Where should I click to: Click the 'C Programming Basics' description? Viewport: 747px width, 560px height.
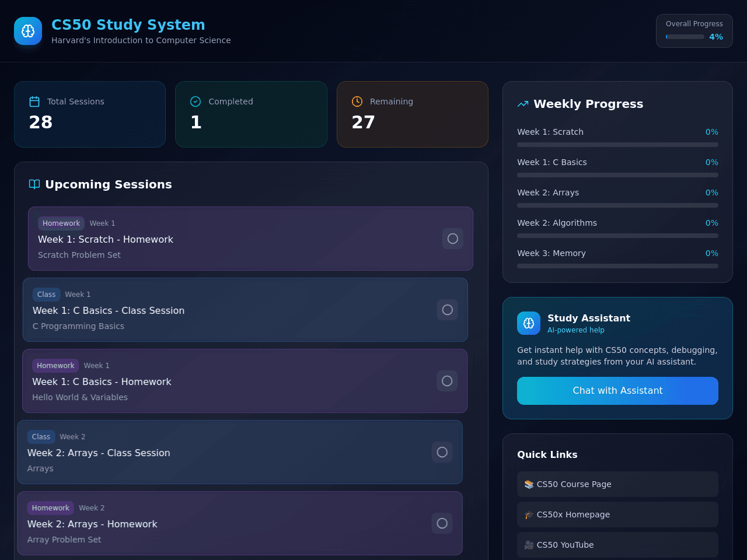tap(78, 326)
